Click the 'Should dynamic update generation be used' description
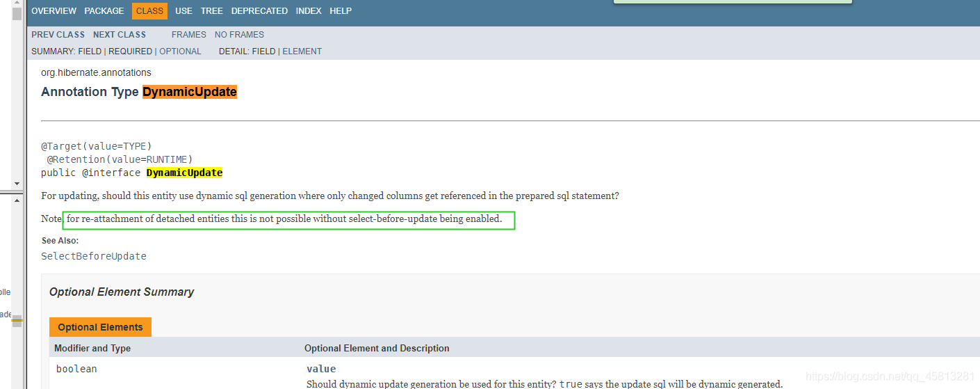This screenshot has height=389, width=980. [x=545, y=384]
